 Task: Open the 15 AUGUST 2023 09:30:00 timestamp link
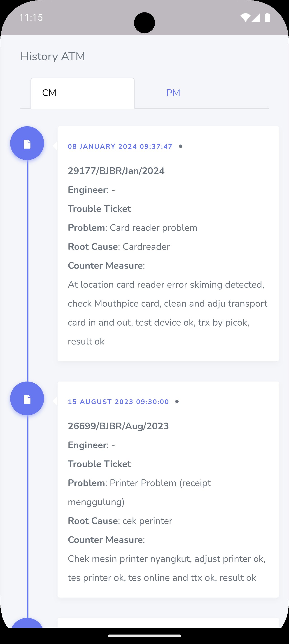click(x=118, y=402)
